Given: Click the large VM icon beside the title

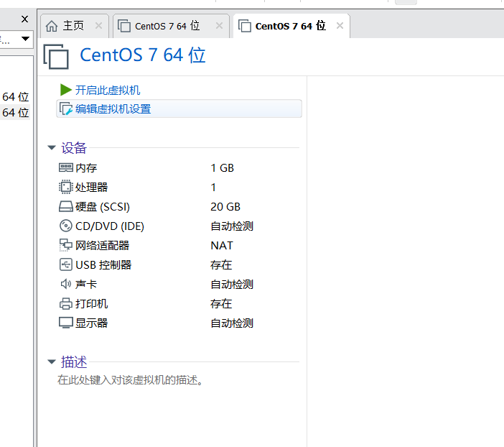Looking at the screenshot, I should (x=56, y=57).
